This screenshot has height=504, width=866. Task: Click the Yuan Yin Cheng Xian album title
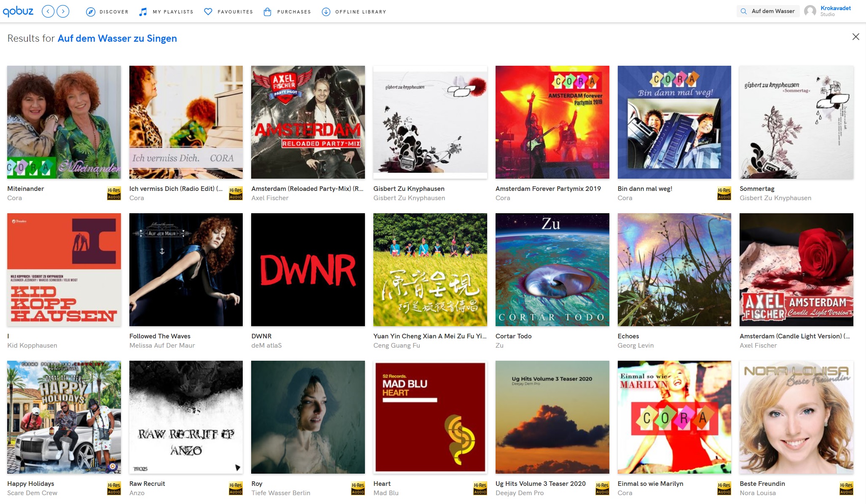[430, 336]
